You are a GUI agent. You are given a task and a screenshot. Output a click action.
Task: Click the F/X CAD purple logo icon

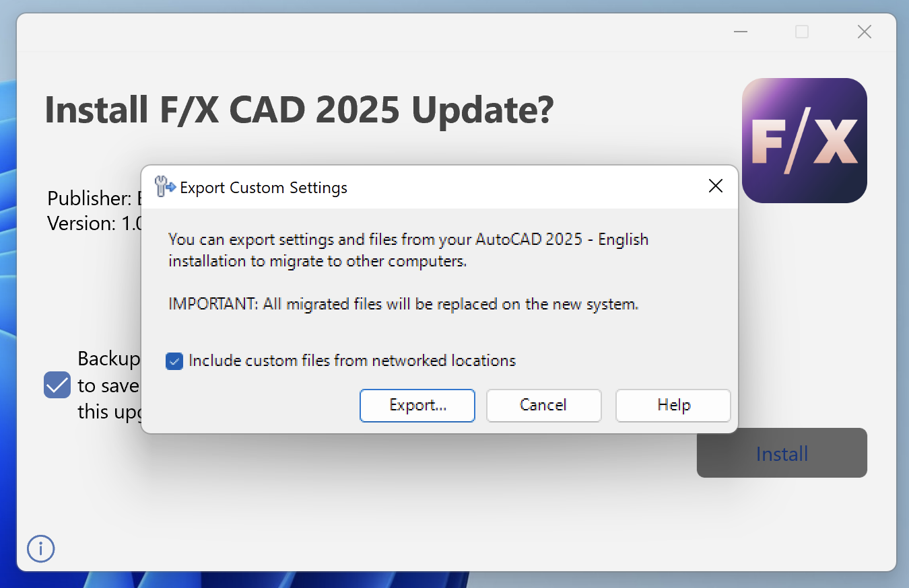[805, 140]
